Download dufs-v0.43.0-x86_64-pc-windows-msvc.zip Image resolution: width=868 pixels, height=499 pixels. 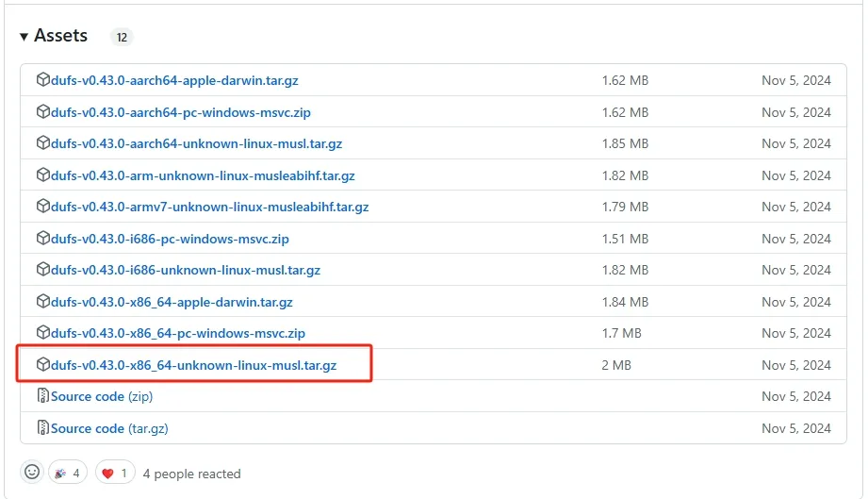178,333
